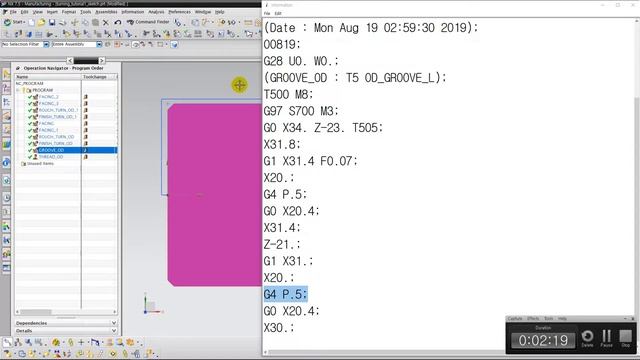
Task: Select the FACING_2 operation
Action: tap(48, 97)
